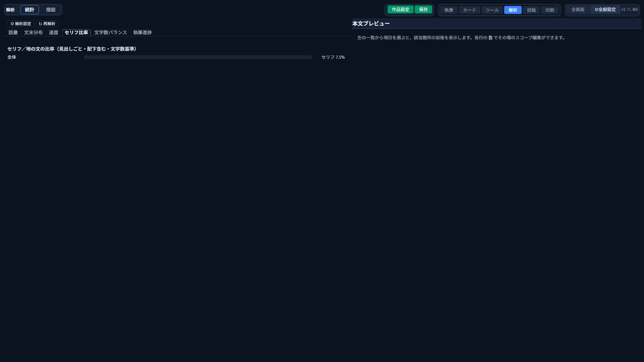
Task: Switch to the 統計 tab
Action: [30, 10]
